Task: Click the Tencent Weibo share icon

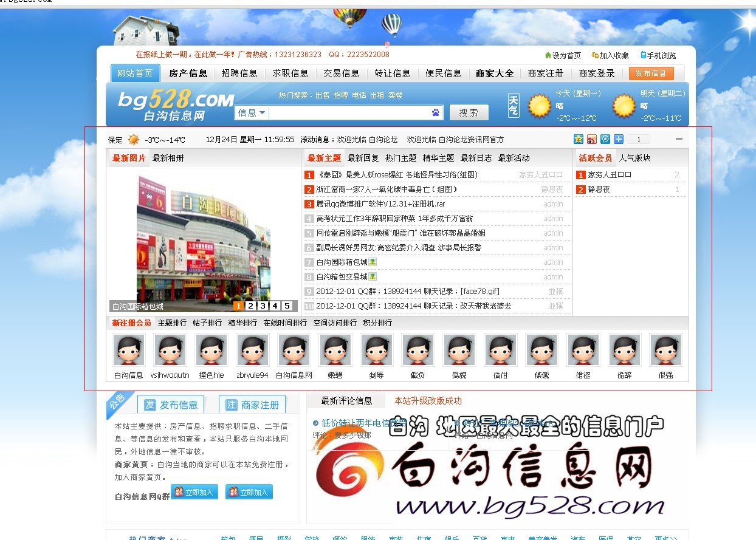Action: tap(605, 139)
